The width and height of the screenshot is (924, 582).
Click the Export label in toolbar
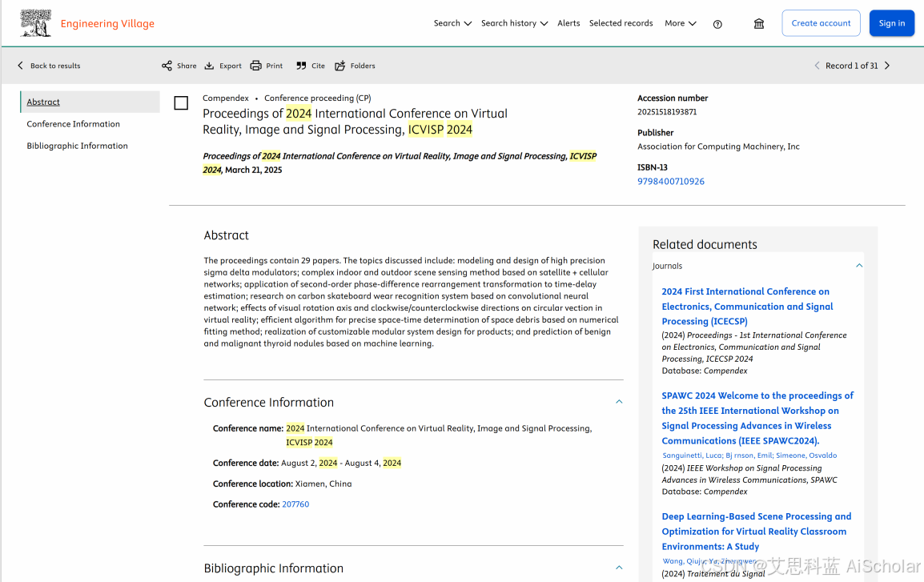tap(231, 66)
